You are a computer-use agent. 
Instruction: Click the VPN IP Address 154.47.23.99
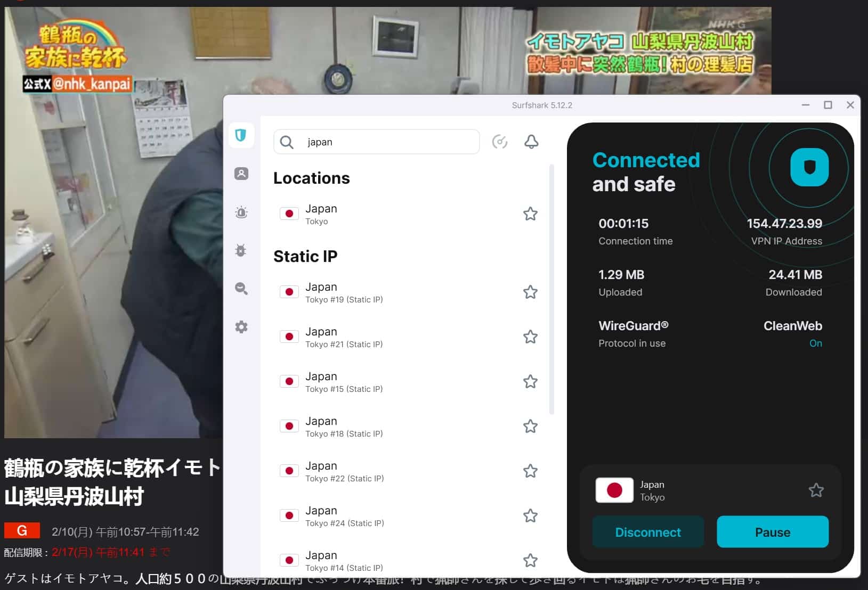(x=784, y=224)
